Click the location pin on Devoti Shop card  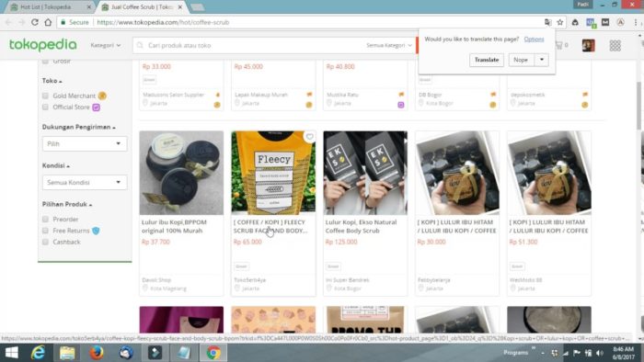coord(145,288)
